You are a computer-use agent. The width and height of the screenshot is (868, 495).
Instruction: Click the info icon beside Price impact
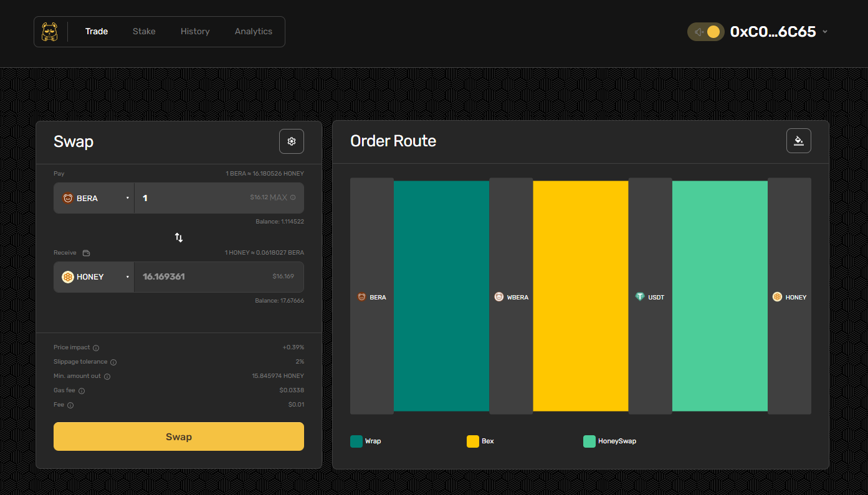[96, 348]
